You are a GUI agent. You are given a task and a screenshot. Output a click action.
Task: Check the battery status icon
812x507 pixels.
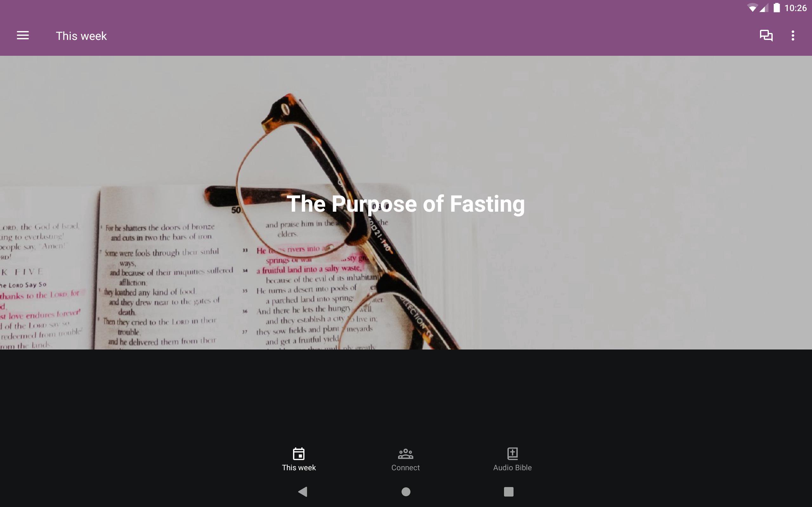777,8
